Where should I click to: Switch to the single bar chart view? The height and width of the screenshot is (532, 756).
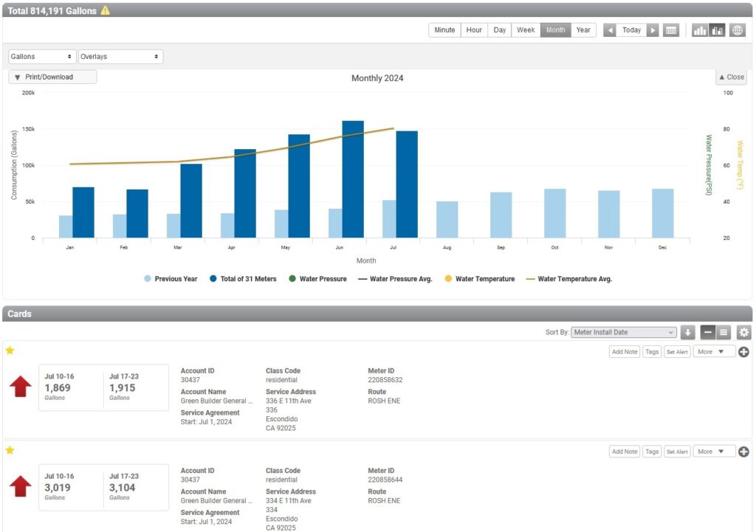699,30
